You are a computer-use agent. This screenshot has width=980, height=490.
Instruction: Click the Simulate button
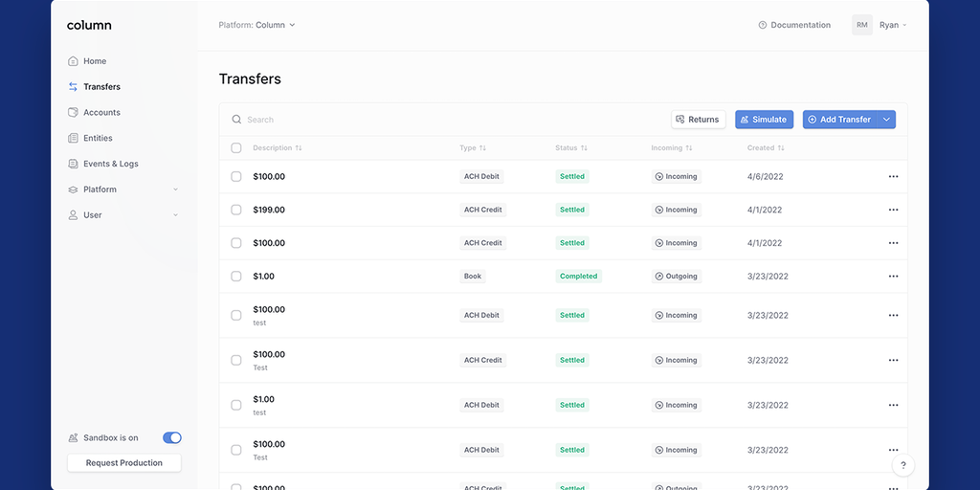(x=764, y=120)
